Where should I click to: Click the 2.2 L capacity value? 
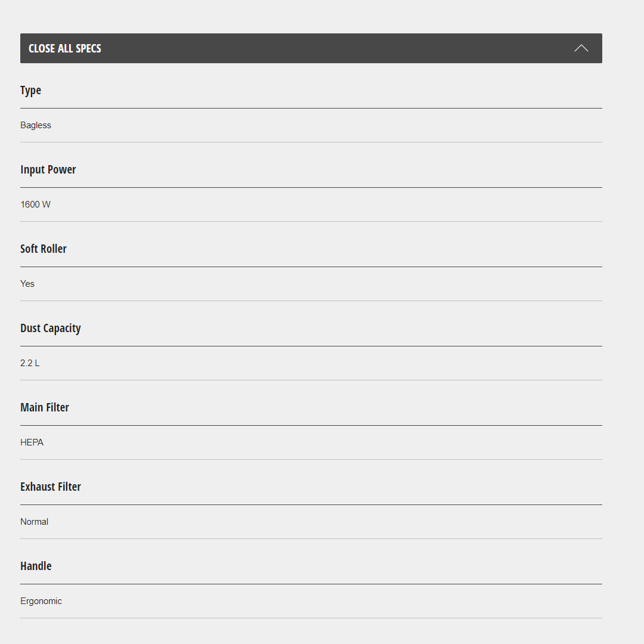(30, 363)
